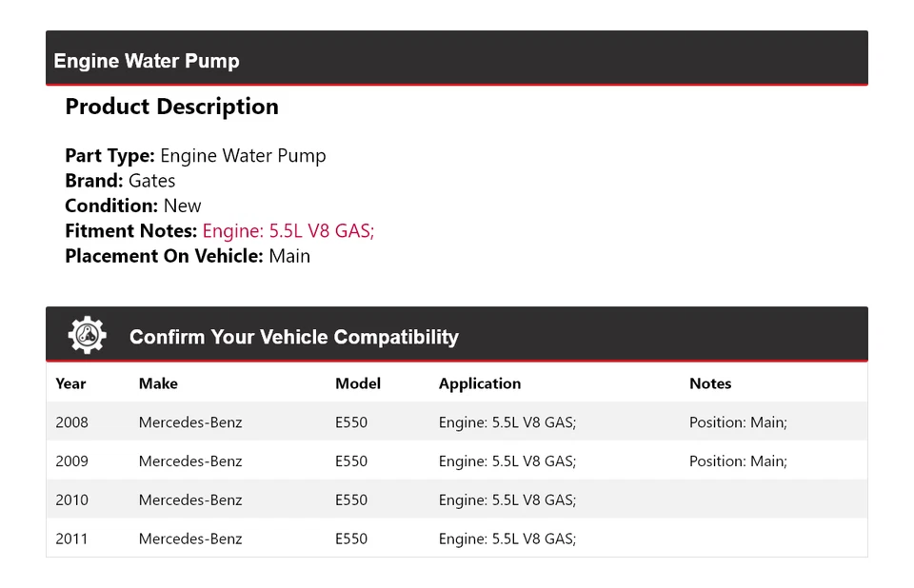Click the Notes column header
914x588 pixels.
(x=710, y=383)
